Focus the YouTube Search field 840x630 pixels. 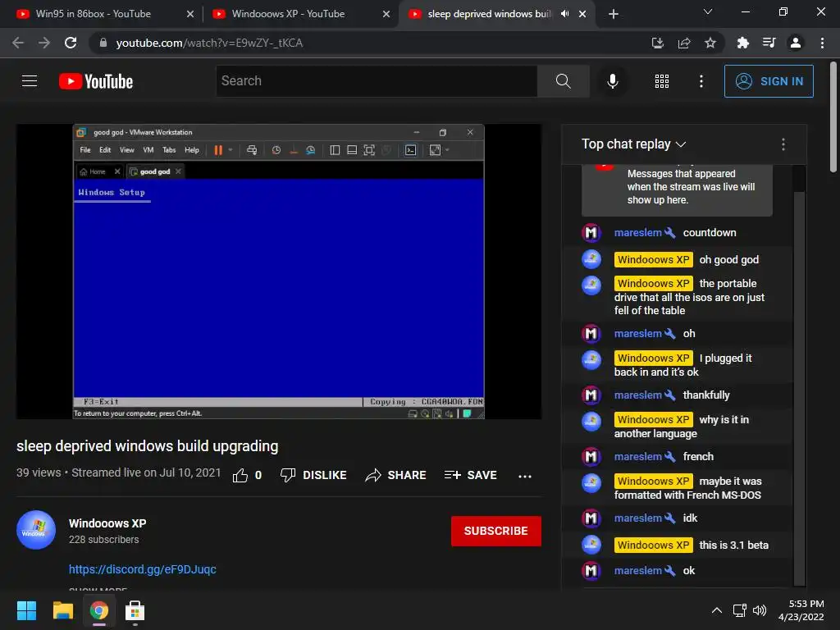click(377, 81)
